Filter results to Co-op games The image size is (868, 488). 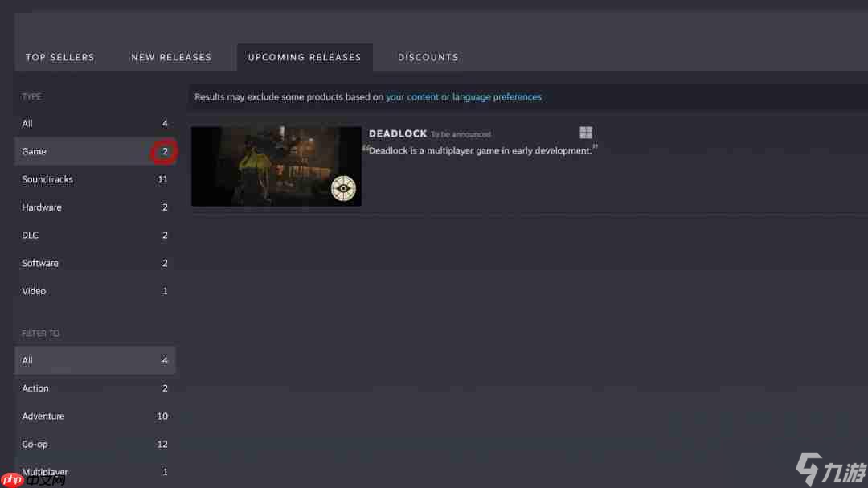coord(95,444)
